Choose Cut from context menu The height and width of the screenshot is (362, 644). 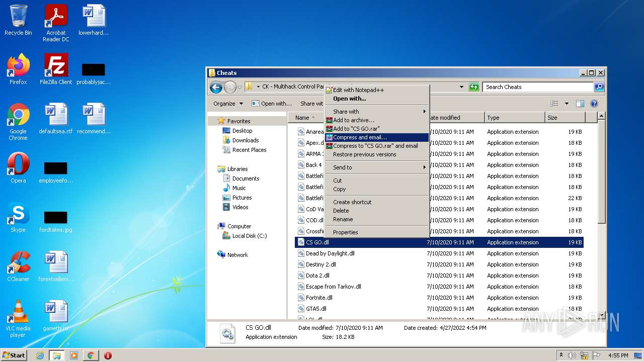click(x=376, y=180)
